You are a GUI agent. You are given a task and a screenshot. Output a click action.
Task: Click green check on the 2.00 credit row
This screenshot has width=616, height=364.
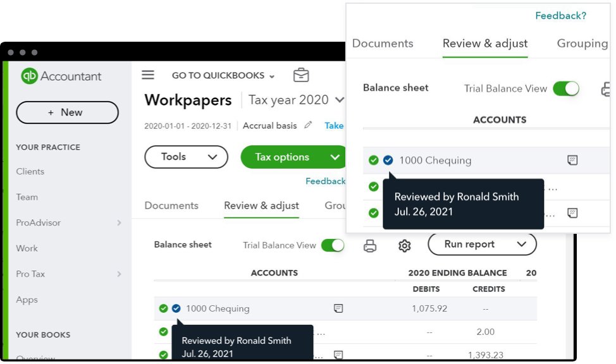tap(163, 332)
